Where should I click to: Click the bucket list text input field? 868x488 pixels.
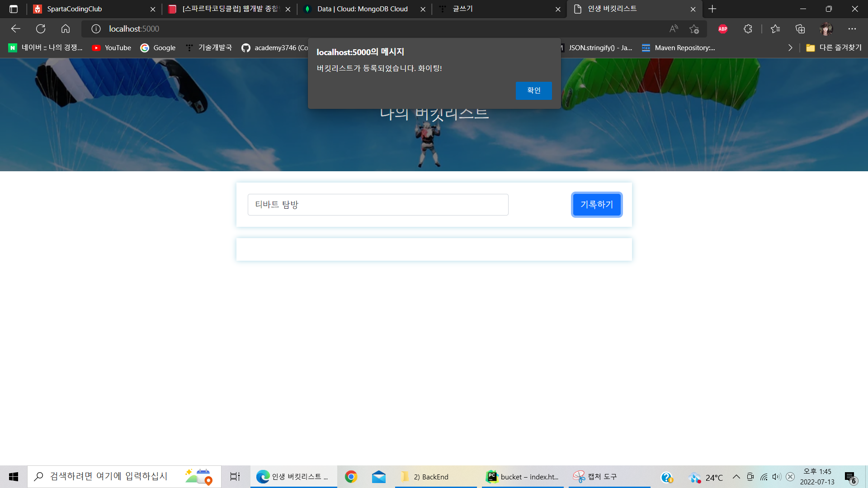(x=377, y=205)
